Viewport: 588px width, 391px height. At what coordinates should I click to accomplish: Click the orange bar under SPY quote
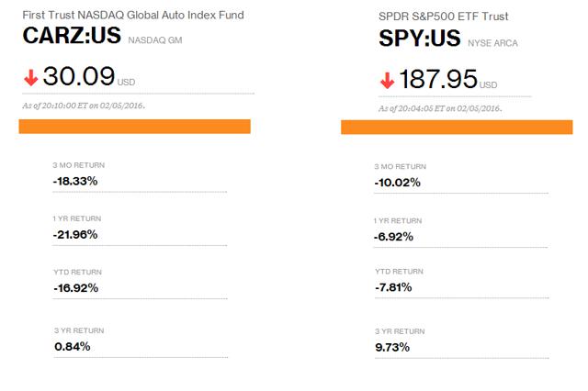[457, 127]
